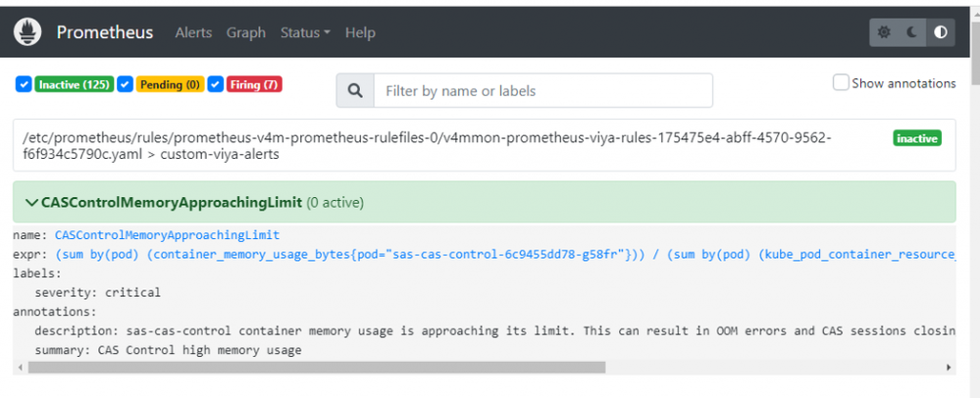Screen dimensions: 980x398
Task: Uncheck the Inactive (125) filter checkbox
Action: [24, 84]
